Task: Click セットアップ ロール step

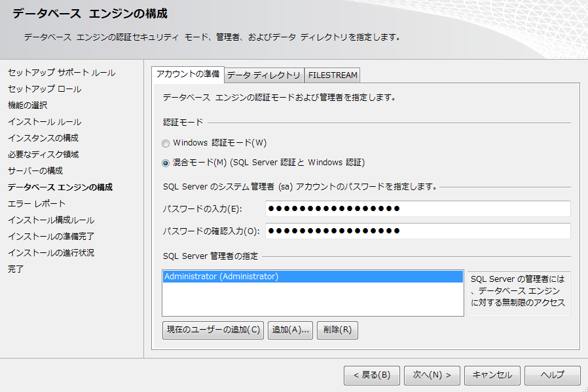Action: (x=45, y=89)
